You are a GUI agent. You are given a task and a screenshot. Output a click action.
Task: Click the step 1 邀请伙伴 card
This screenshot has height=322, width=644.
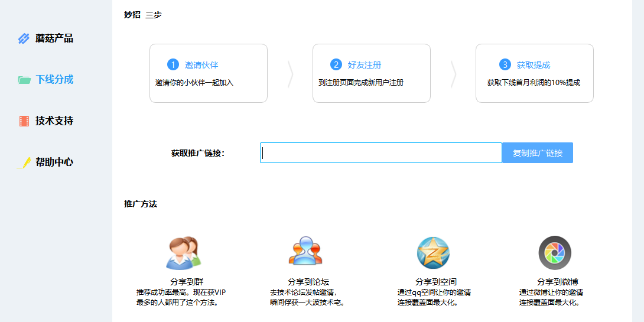pos(209,73)
